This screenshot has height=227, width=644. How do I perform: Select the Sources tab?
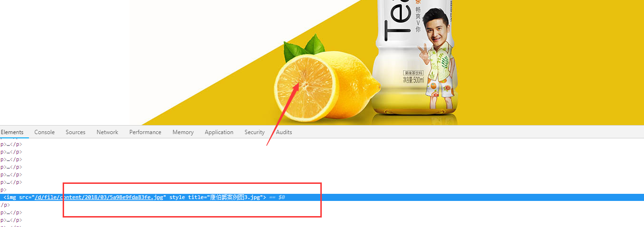coord(75,132)
